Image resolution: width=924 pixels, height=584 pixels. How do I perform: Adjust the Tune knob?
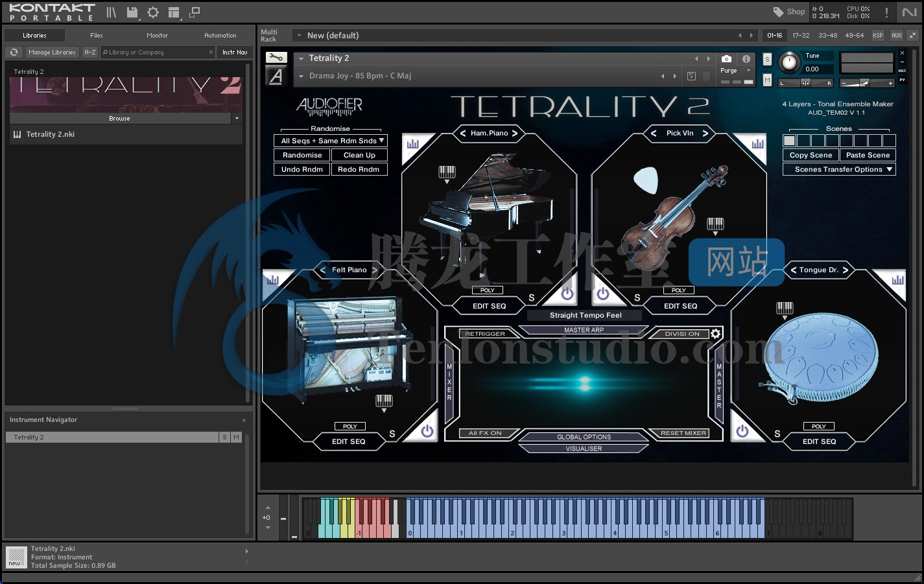click(x=789, y=62)
